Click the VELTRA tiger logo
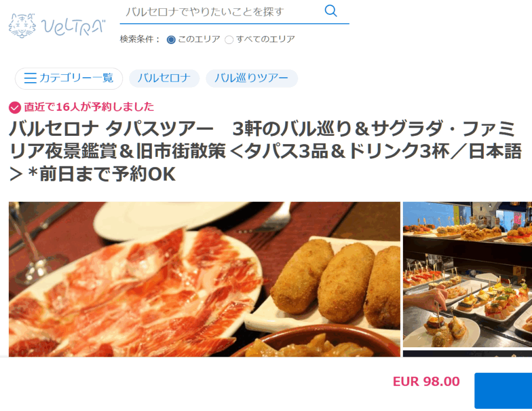Screen dimensions: 532x411 pos(22,26)
